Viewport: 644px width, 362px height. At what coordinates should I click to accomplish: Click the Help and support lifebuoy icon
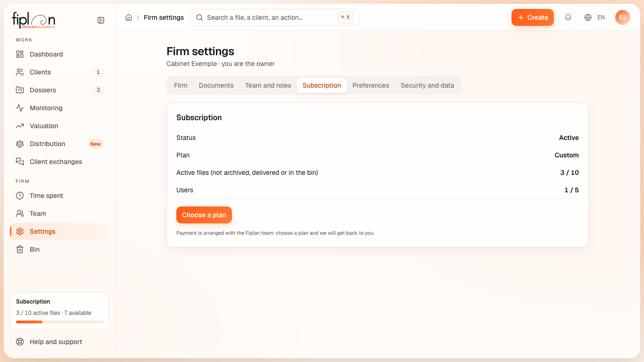20,342
